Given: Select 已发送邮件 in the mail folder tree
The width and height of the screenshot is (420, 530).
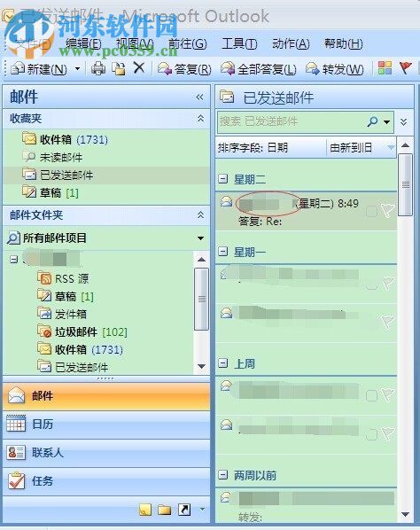Looking at the screenshot, I should click(73, 367).
